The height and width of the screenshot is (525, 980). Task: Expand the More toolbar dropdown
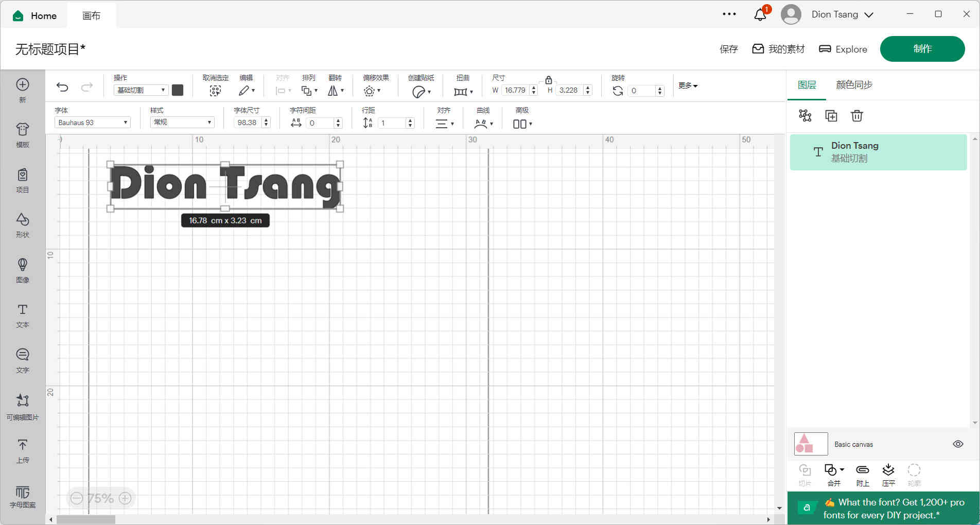point(688,85)
